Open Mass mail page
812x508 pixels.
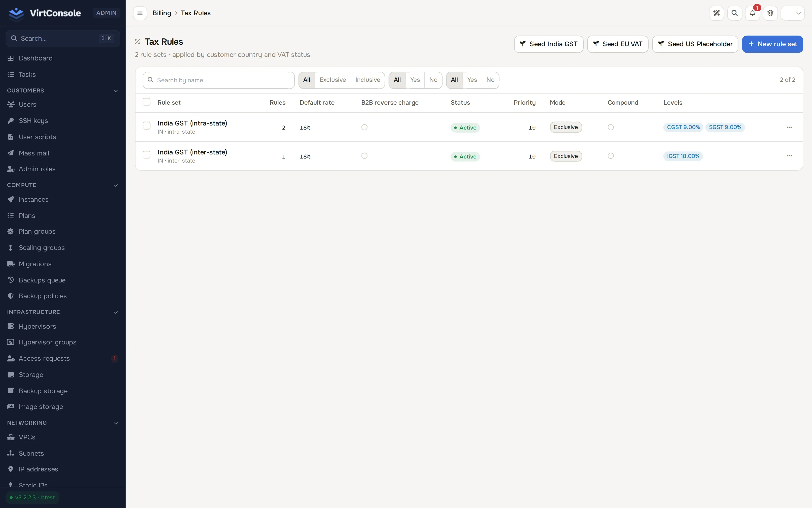(63, 153)
